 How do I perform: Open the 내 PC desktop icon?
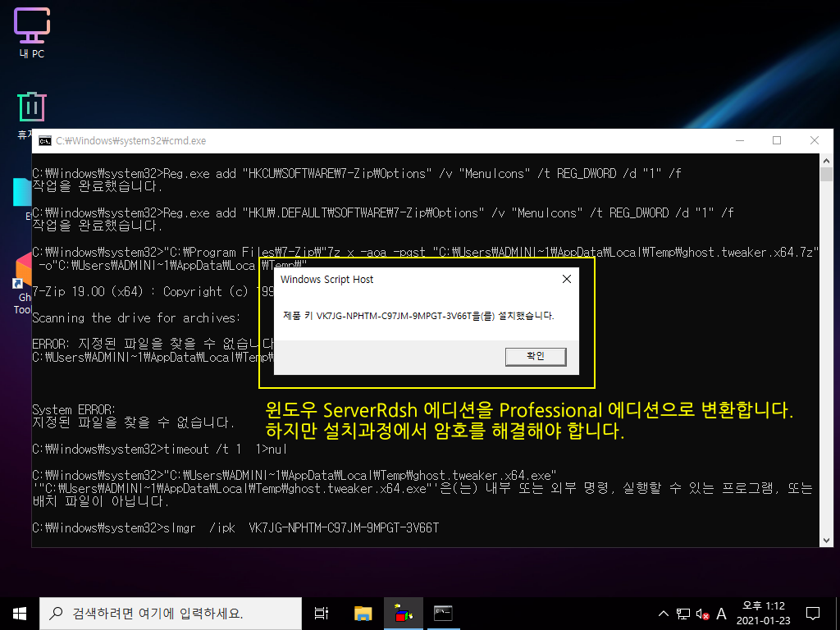coord(32,33)
